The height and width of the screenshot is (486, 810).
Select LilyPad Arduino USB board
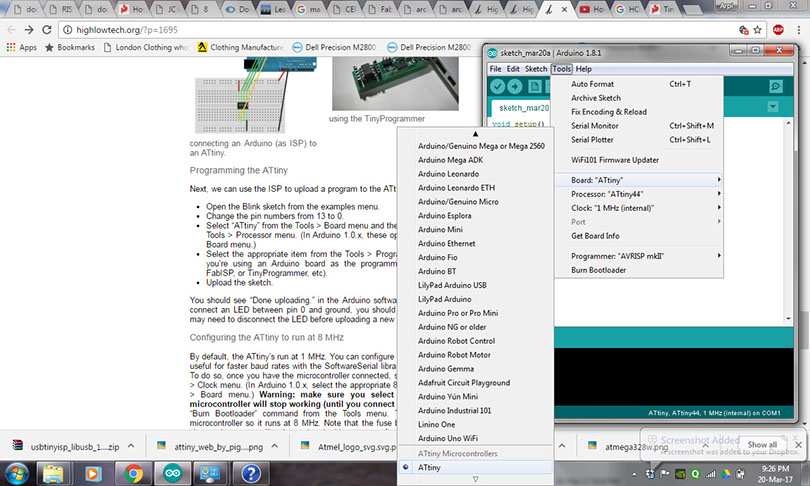pos(475,285)
